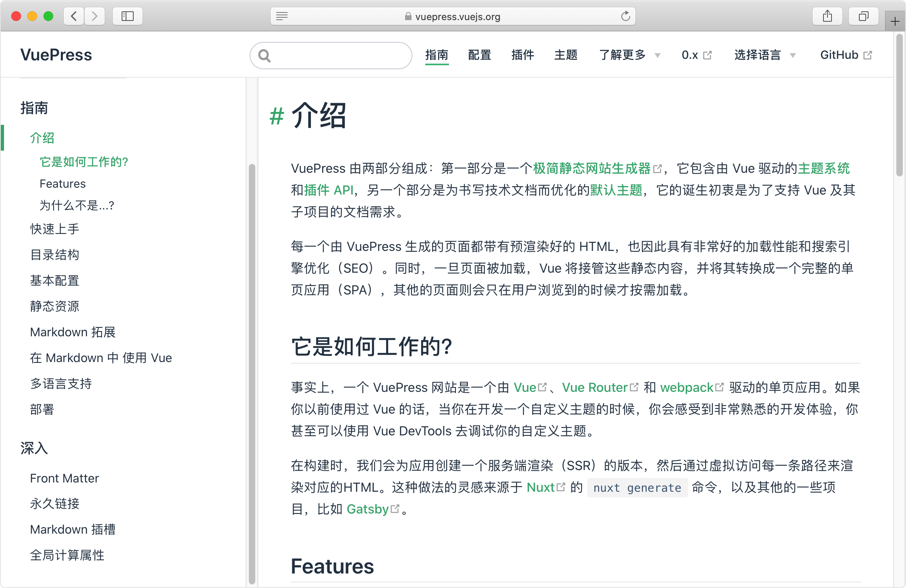Open 部署 in the sidebar
The image size is (906, 588).
pos(42,410)
